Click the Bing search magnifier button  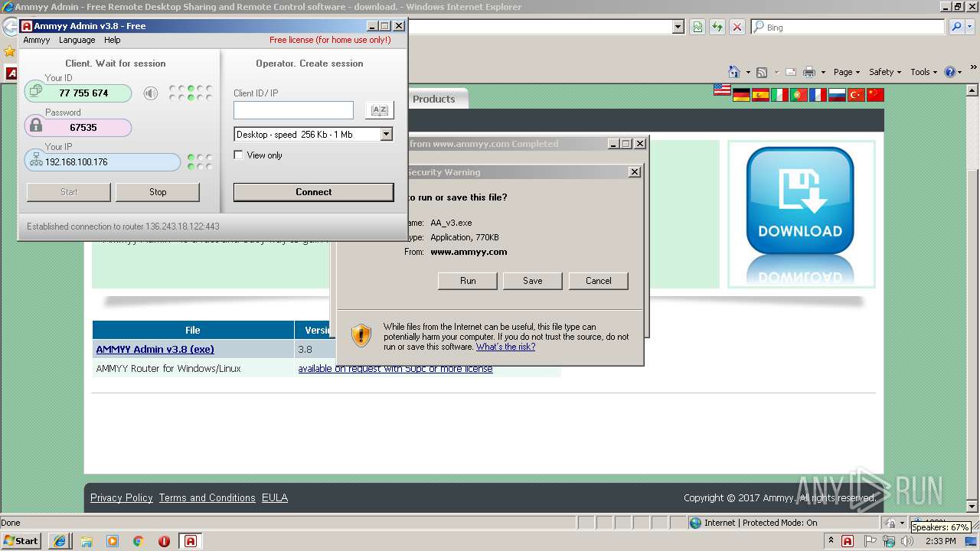pyautogui.click(x=957, y=27)
